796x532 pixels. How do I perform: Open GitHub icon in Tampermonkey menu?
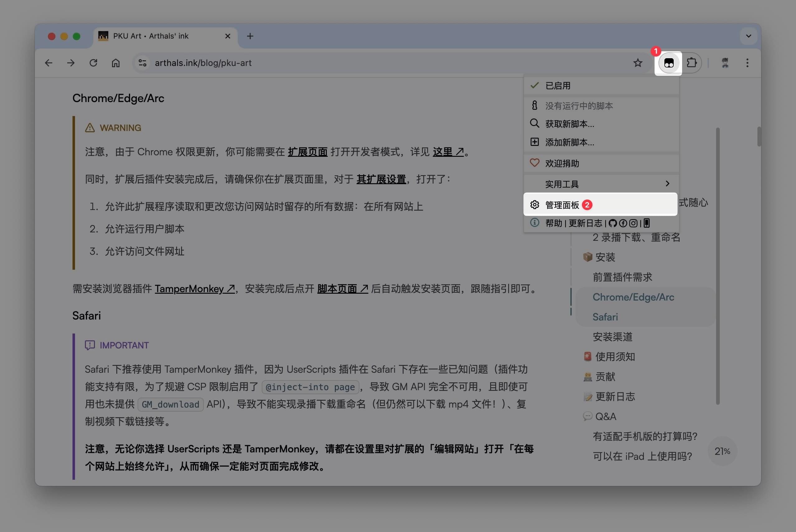(x=612, y=223)
